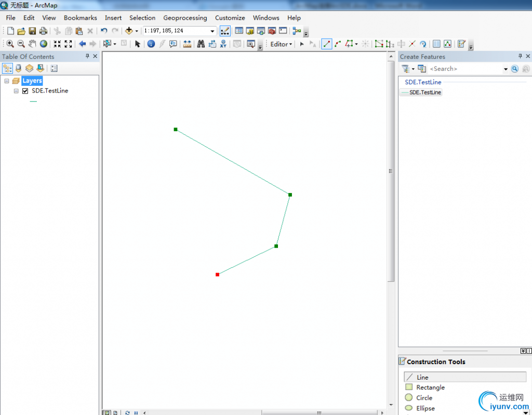Expand Trace tool dropdown arrow

point(356,44)
